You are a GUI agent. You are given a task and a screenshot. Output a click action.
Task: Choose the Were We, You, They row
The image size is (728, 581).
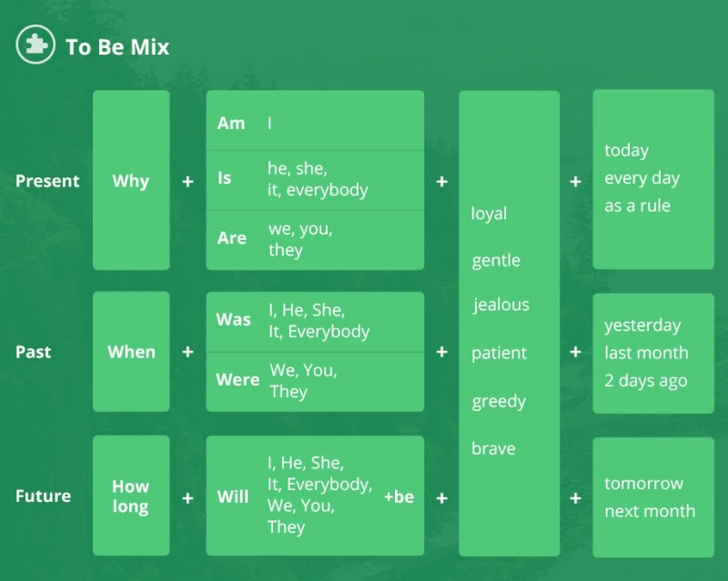pos(315,382)
